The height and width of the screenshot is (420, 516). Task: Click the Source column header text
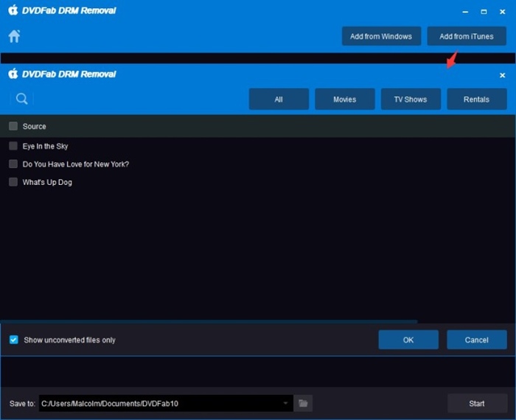coord(34,126)
